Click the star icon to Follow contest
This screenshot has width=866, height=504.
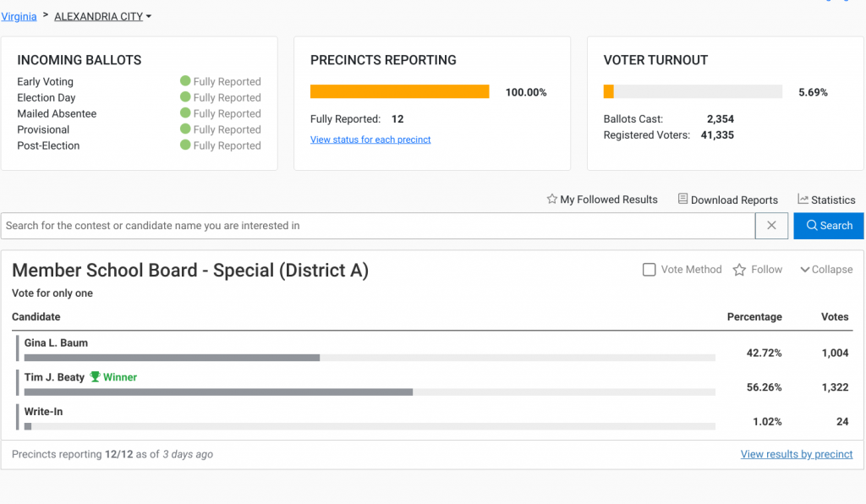point(739,270)
